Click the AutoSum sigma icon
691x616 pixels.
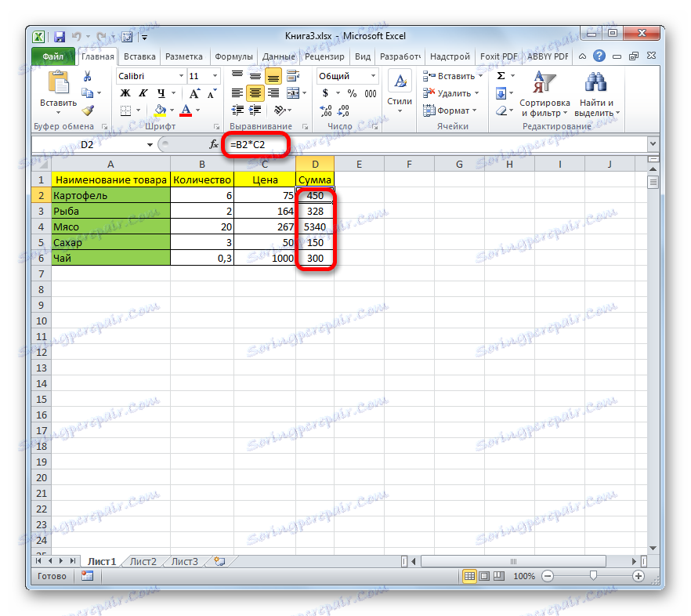point(501,76)
